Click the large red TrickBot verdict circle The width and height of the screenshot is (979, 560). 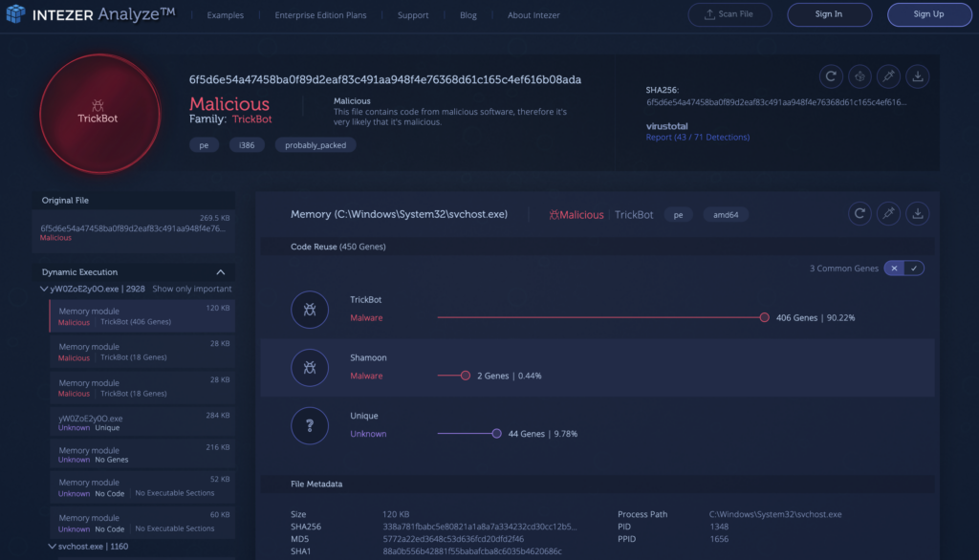[99, 114]
